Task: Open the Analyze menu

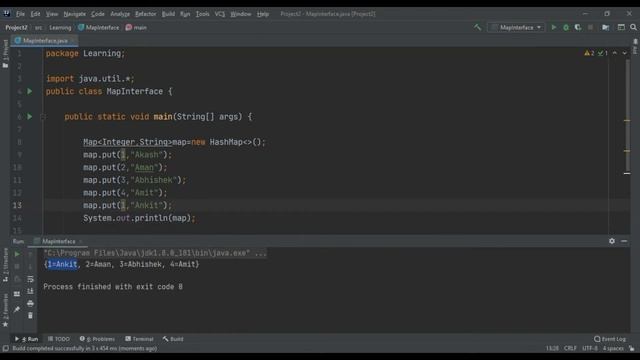Action: [120, 14]
